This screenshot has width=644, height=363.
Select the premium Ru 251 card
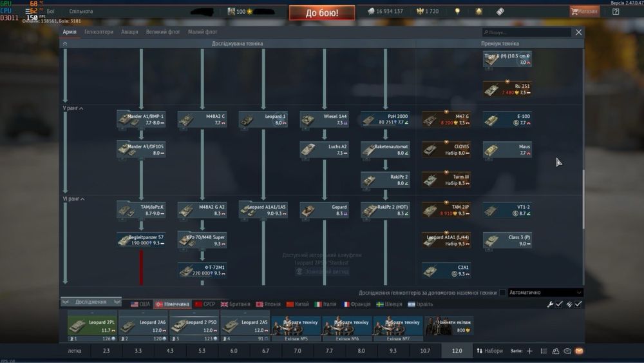(507, 89)
